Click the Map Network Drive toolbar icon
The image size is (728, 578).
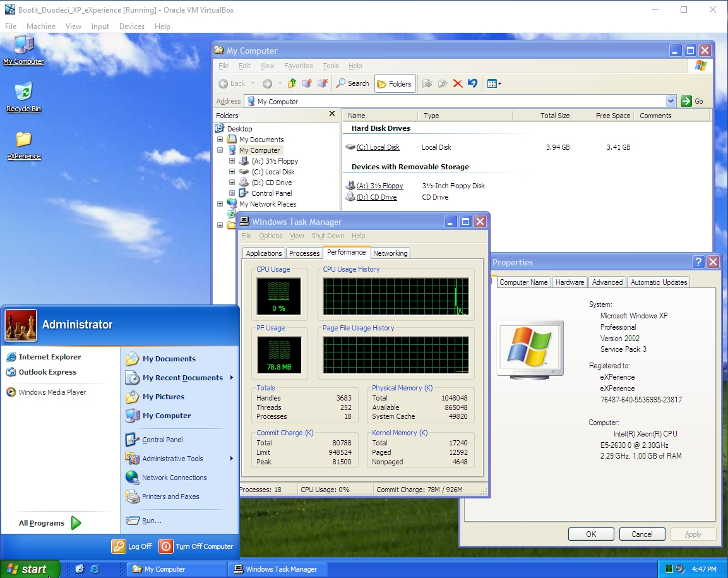[x=307, y=83]
